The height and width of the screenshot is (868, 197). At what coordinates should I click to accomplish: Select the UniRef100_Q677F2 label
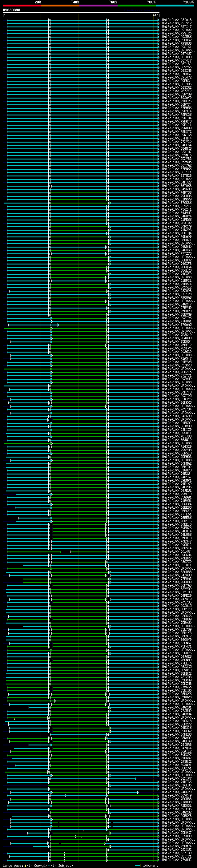(177, 91)
